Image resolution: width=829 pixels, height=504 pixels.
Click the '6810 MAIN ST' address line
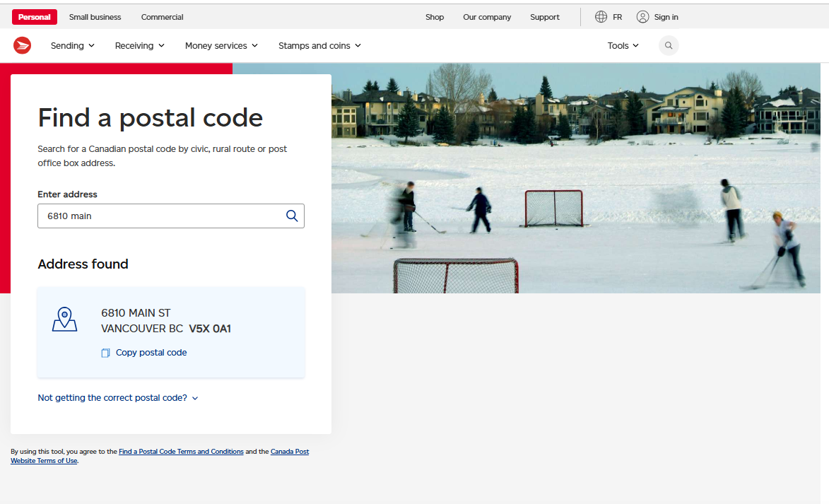tap(136, 313)
